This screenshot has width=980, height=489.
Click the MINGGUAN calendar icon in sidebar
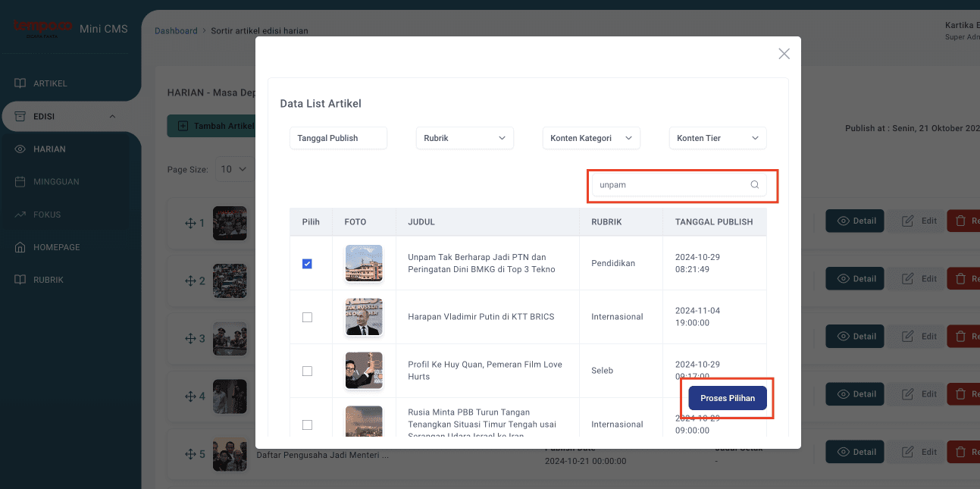pyautogui.click(x=20, y=182)
